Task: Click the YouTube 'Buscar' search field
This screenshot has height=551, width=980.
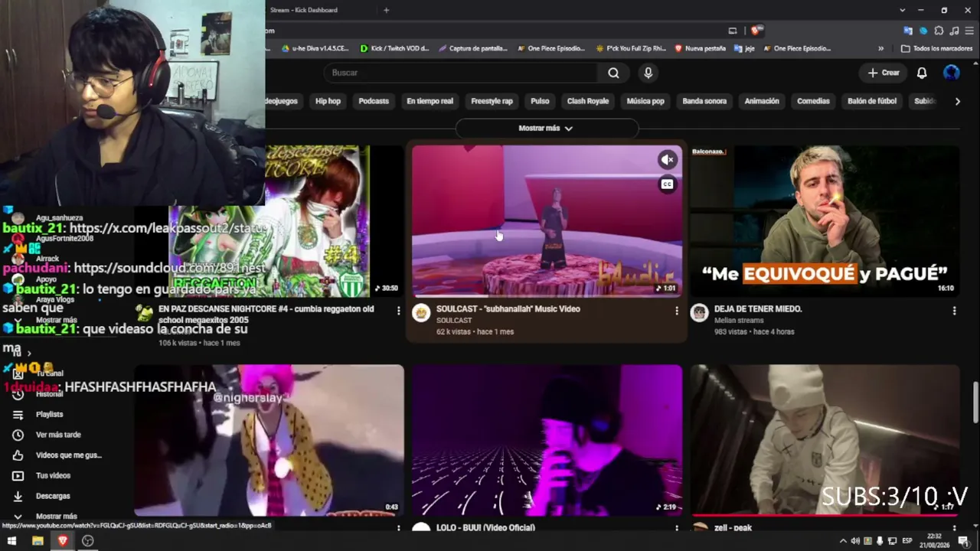Action: 461,73
